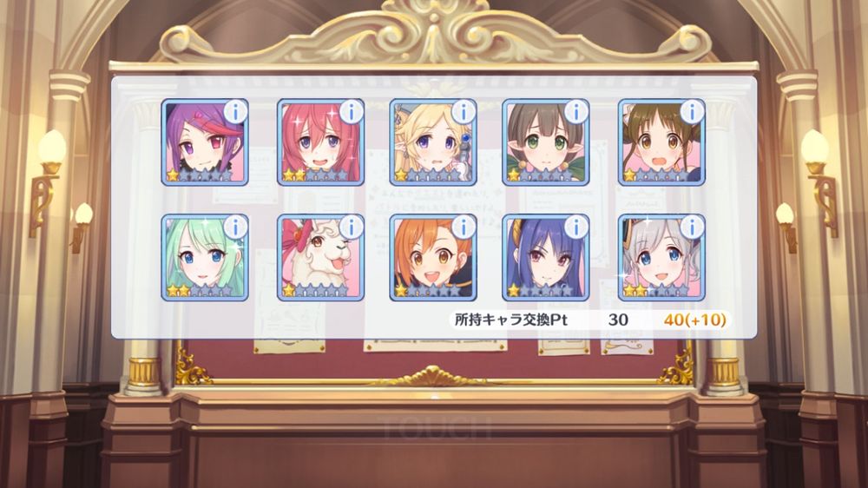Tap the orange 40(+10) points value
Image resolution: width=868 pixels, height=488 pixels.
coord(694,320)
